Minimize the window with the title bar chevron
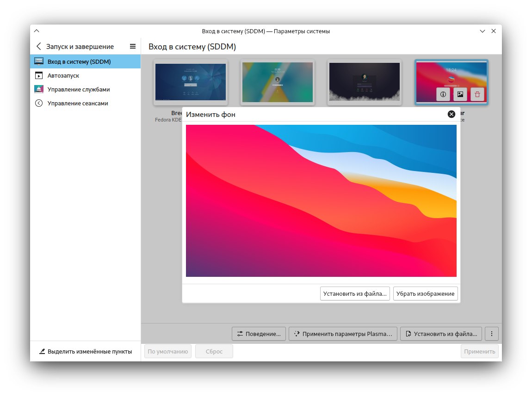Image resolution: width=532 pixels, height=397 pixels. pos(483,31)
